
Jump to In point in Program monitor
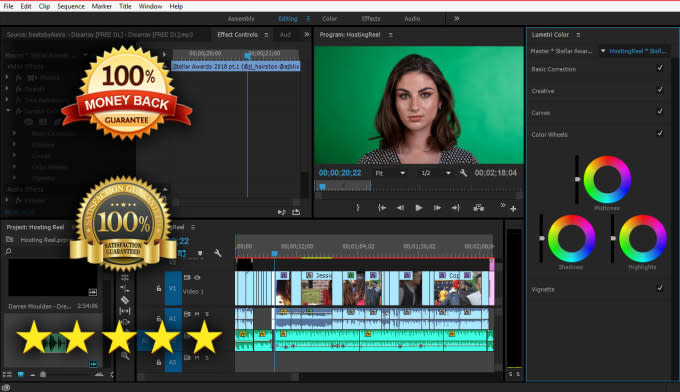pos(382,208)
